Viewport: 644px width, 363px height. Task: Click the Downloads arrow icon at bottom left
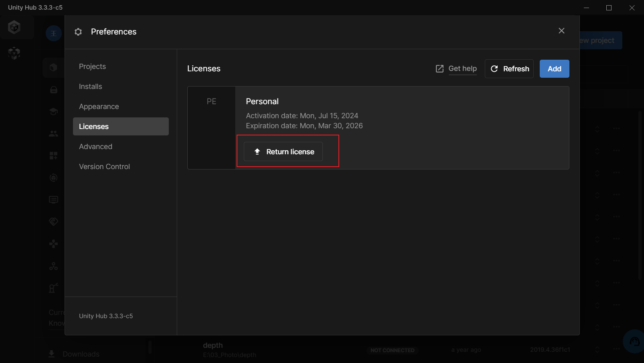(52, 354)
